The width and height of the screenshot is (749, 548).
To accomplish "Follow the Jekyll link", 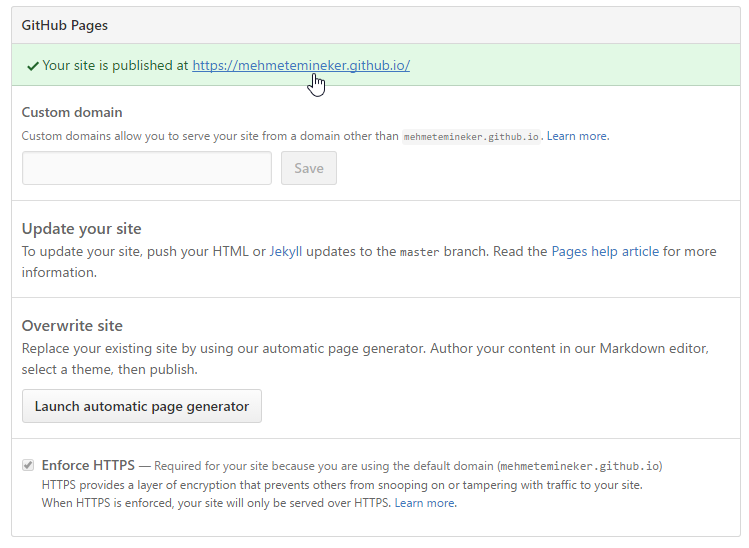I will pos(286,251).
